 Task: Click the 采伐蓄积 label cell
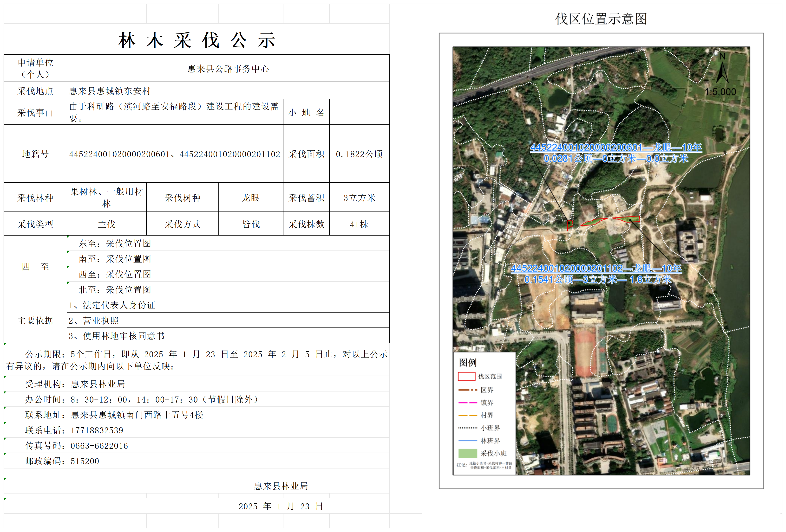click(306, 197)
